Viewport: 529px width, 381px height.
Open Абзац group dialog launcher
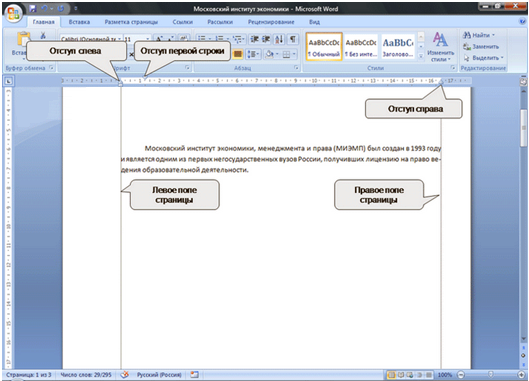tap(297, 68)
